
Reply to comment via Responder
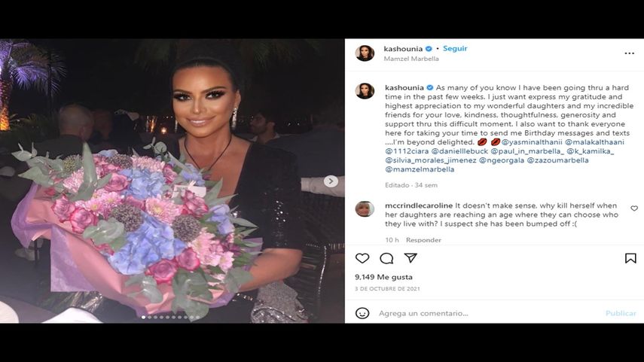pyautogui.click(x=423, y=239)
